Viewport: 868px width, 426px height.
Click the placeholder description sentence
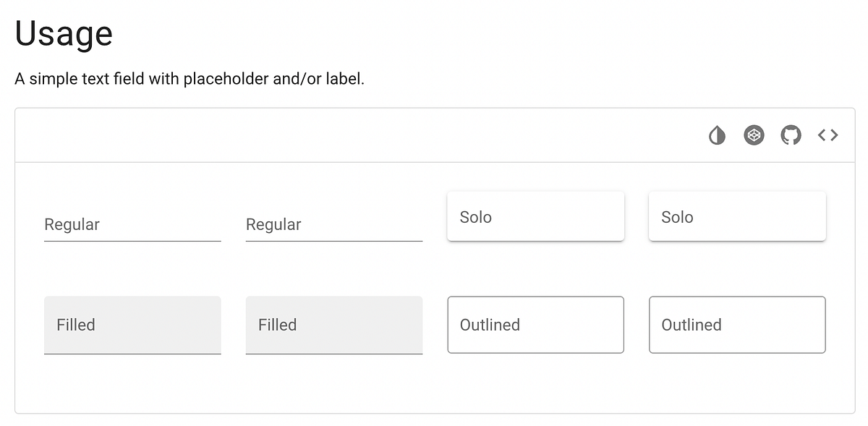[x=190, y=78]
